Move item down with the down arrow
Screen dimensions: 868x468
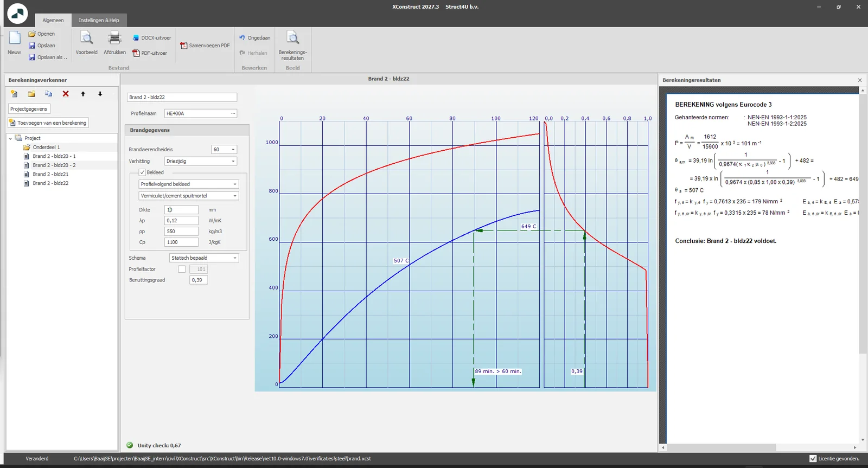coord(100,94)
